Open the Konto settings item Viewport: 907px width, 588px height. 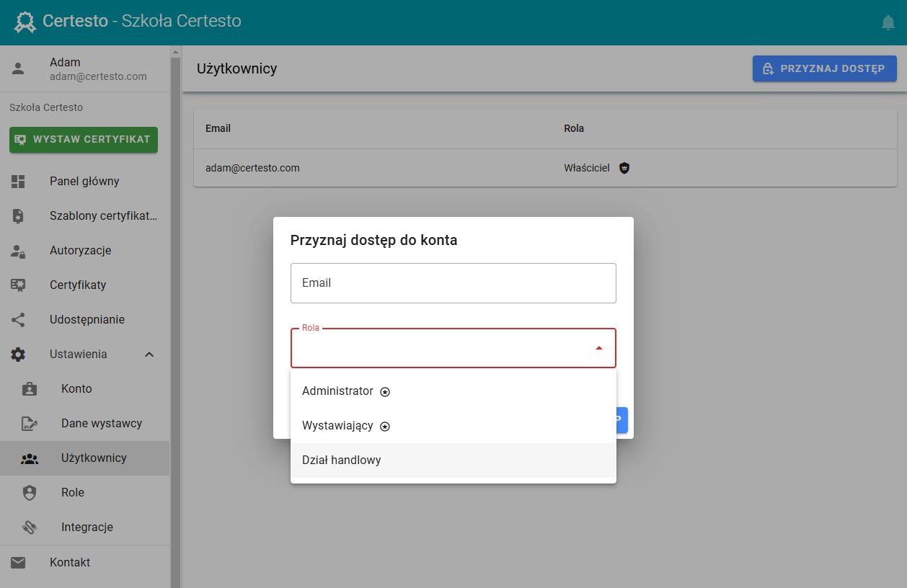coord(85,389)
